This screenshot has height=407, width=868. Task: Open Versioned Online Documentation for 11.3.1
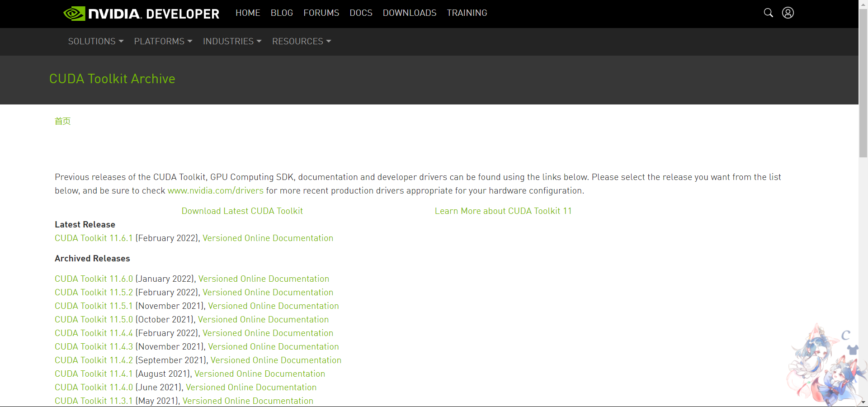248,401
